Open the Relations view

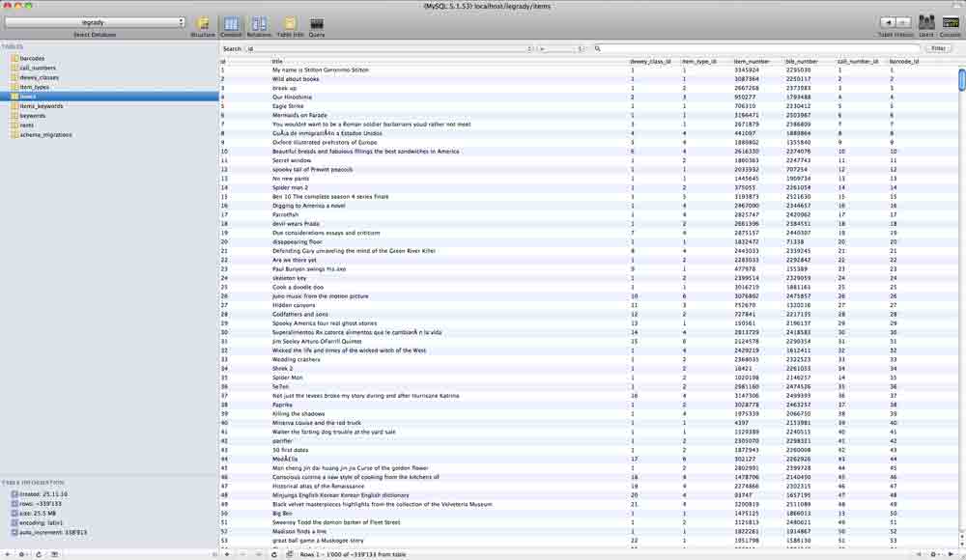(259, 24)
